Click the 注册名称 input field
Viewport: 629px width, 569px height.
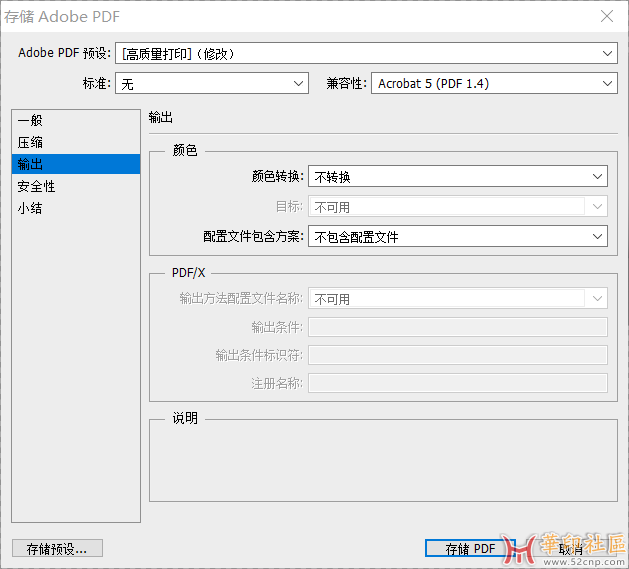(458, 383)
